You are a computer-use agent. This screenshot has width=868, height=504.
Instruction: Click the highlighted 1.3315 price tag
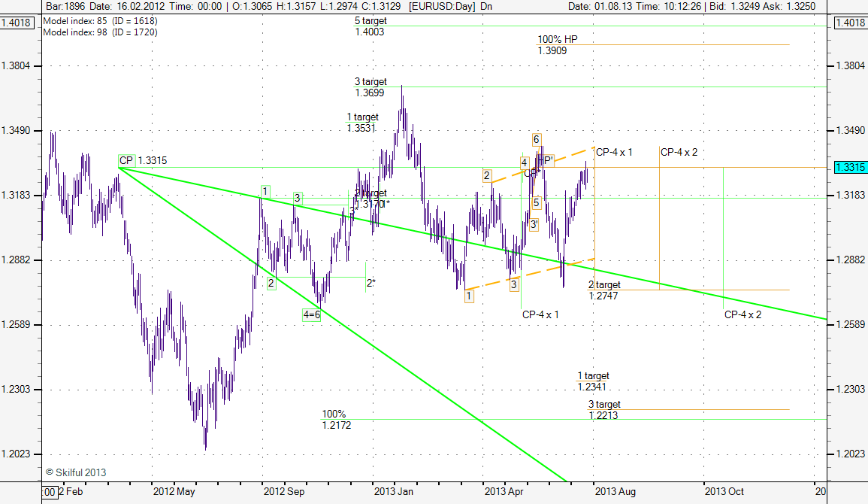pos(851,167)
